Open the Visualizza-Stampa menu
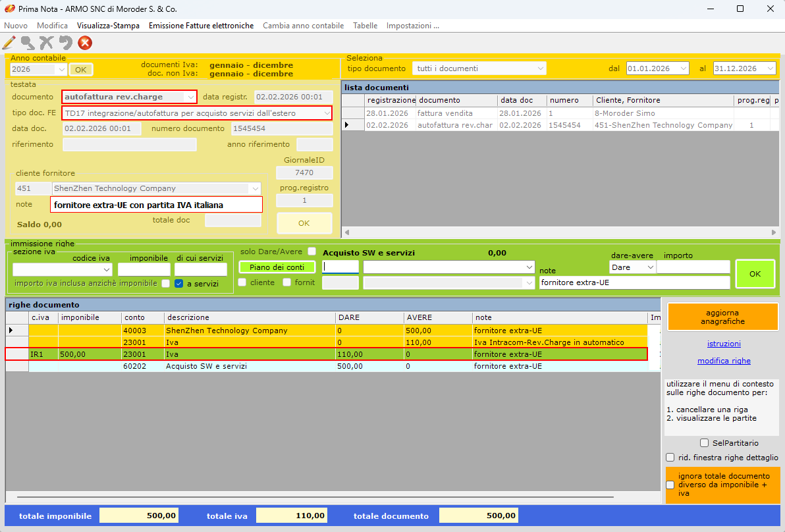This screenshot has width=785, height=532. tap(108, 26)
